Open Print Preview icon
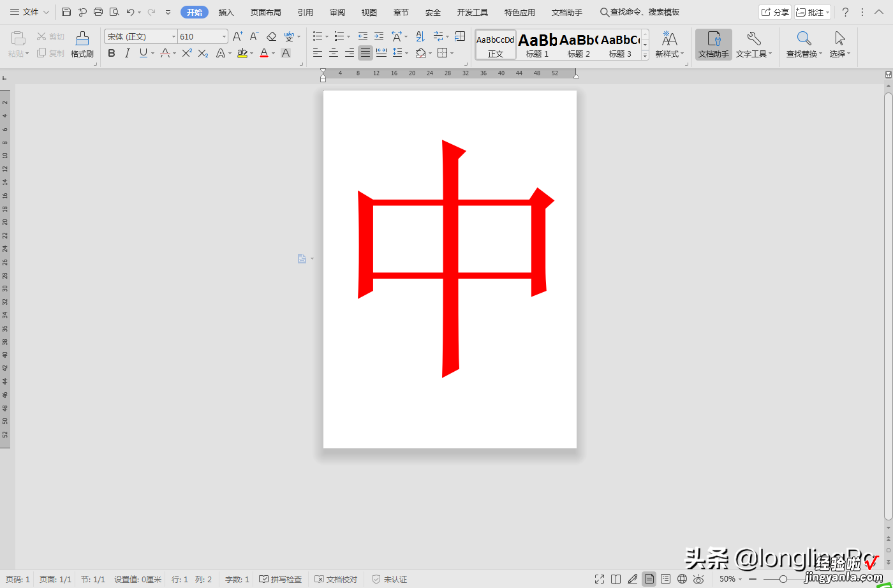Screen dimensions: 893x588 click(114, 12)
